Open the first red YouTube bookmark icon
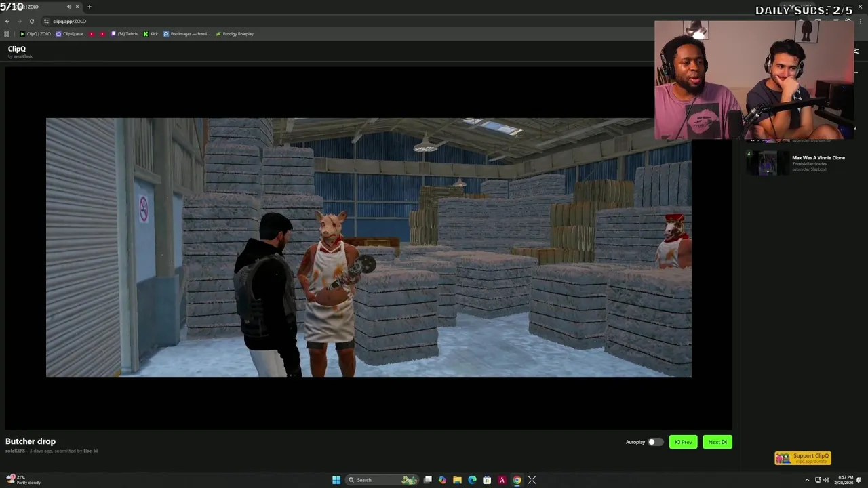 coord(92,34)
